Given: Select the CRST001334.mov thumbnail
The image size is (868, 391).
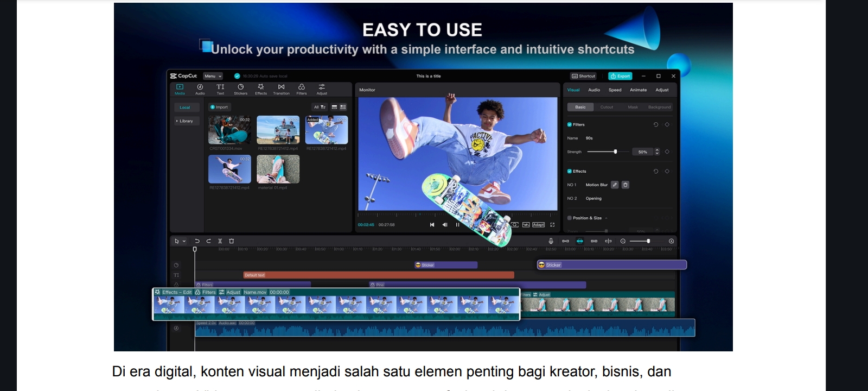Looking at the screenshot, I should point(229,130).
